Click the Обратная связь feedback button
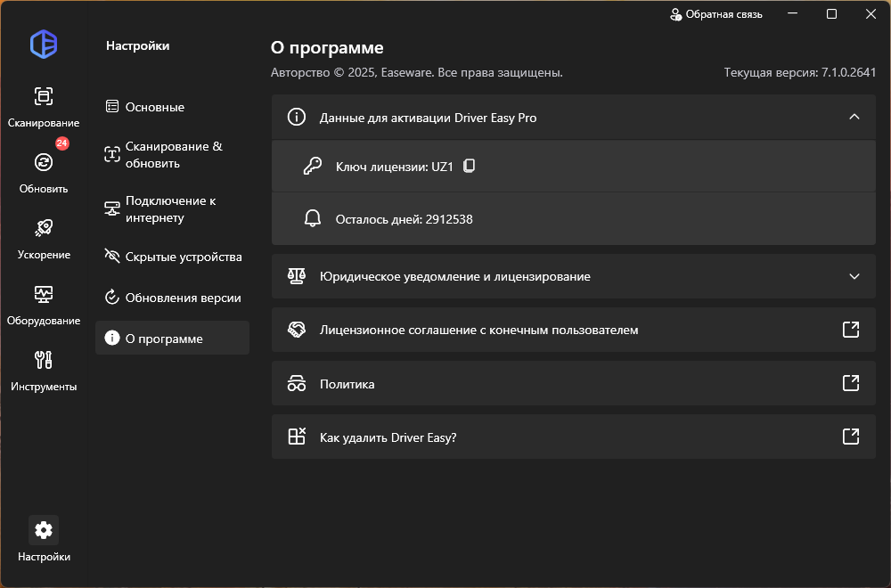 [x=715, y=14]
